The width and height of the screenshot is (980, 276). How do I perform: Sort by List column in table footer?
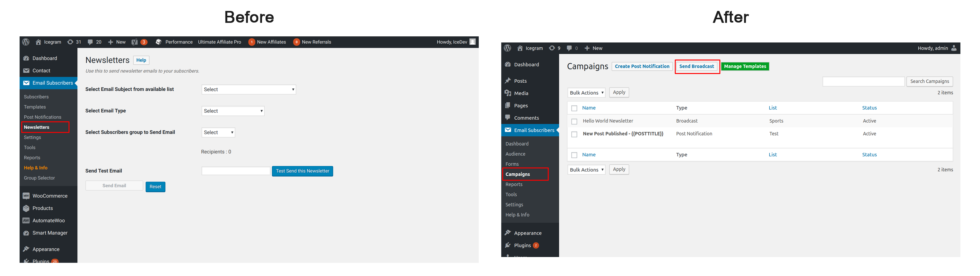(772, 155)
